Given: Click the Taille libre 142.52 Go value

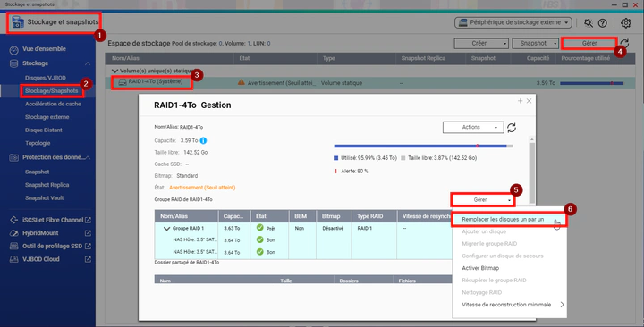Looking at the screenshot, I should point(196,152).
